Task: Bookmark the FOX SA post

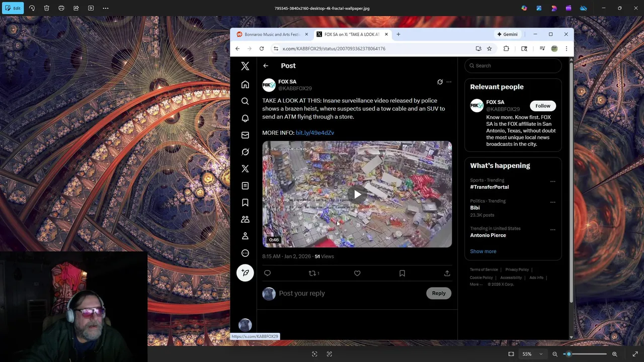Action: (x=402, y=274)
